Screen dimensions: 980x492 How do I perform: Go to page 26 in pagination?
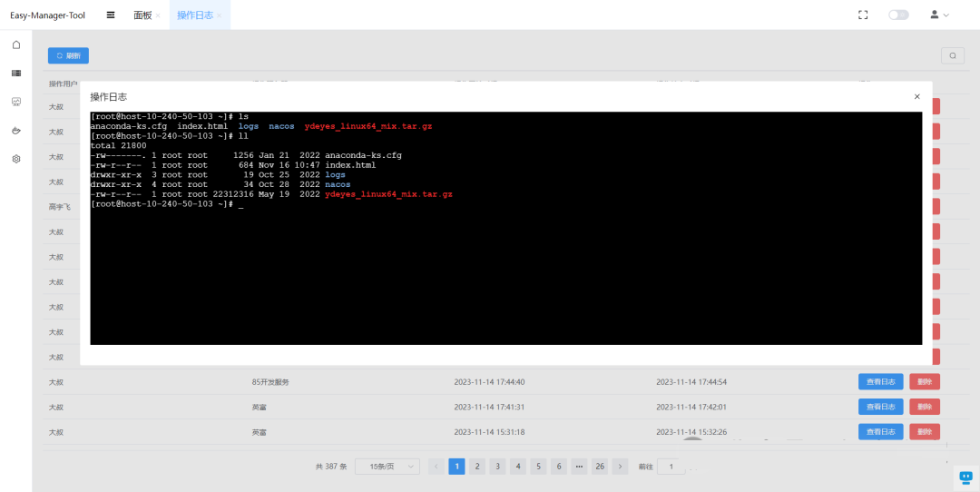pos(600,467)
